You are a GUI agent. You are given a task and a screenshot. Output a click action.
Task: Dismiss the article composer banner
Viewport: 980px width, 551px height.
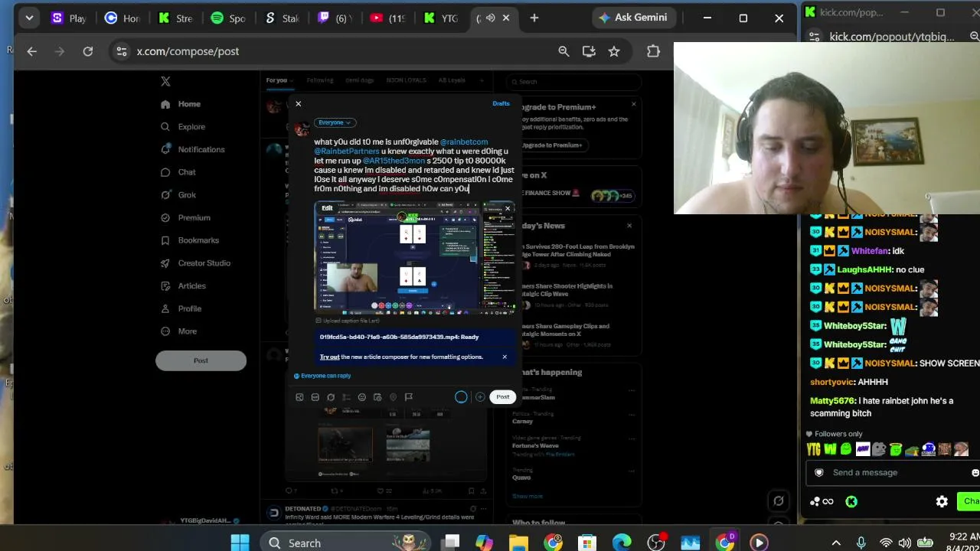505,357
